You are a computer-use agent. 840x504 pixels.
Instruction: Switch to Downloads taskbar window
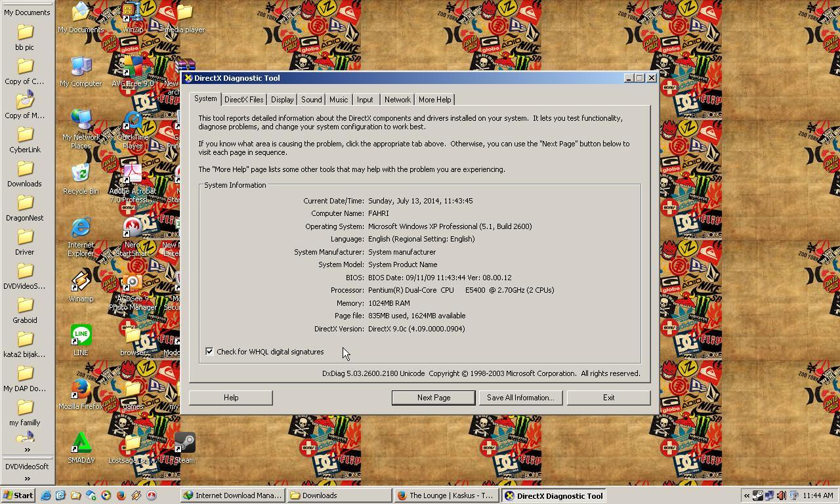pos(339,495)
